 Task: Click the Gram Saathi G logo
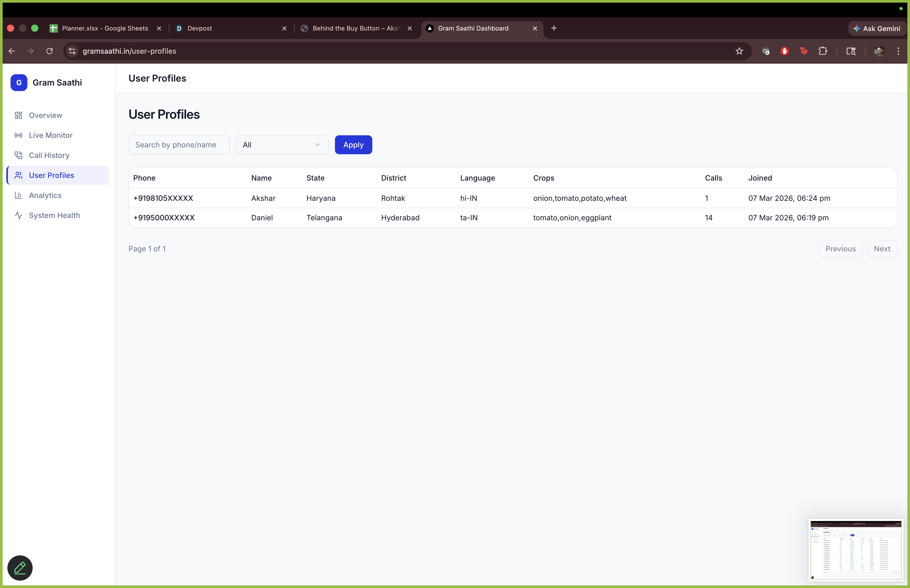pos(19,82)
